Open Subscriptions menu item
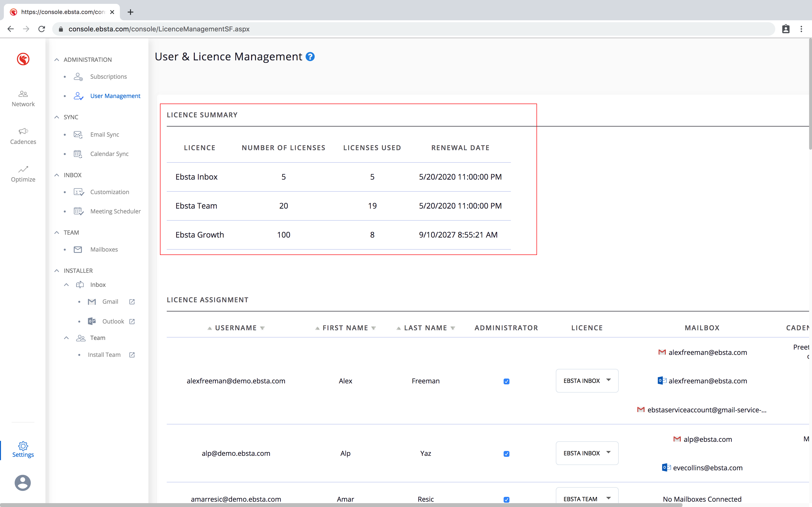Screen dimensions: 812x507 108,77
